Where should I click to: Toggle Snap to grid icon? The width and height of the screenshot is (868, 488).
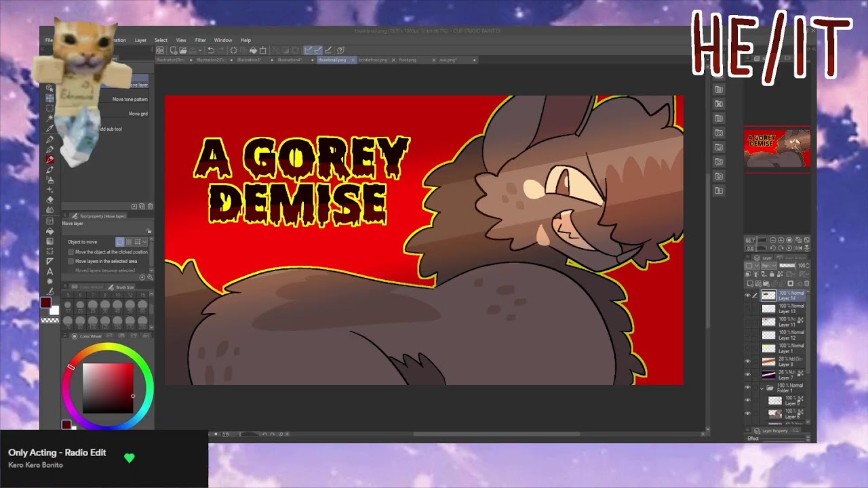coord(328,50)
